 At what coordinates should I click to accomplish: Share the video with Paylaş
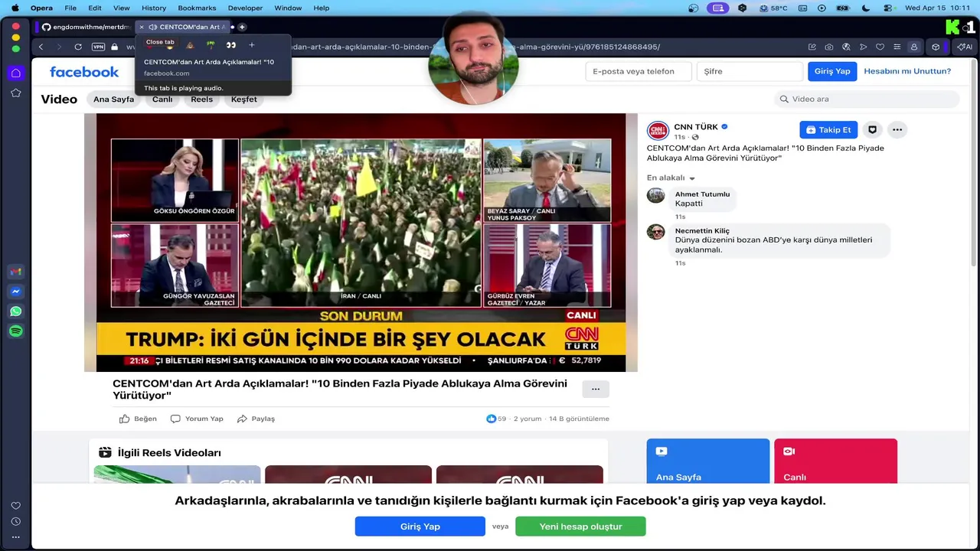[256, 419]
